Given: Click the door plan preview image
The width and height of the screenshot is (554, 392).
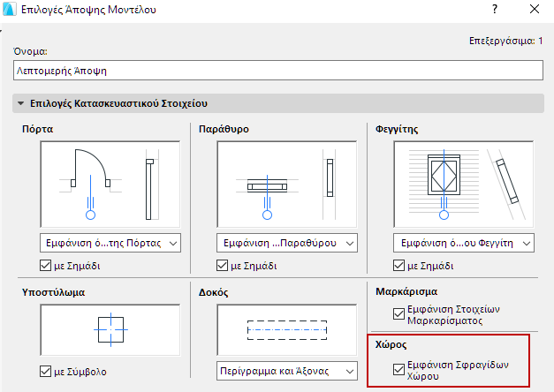Looking at the screenshot, I should (110, 184).
